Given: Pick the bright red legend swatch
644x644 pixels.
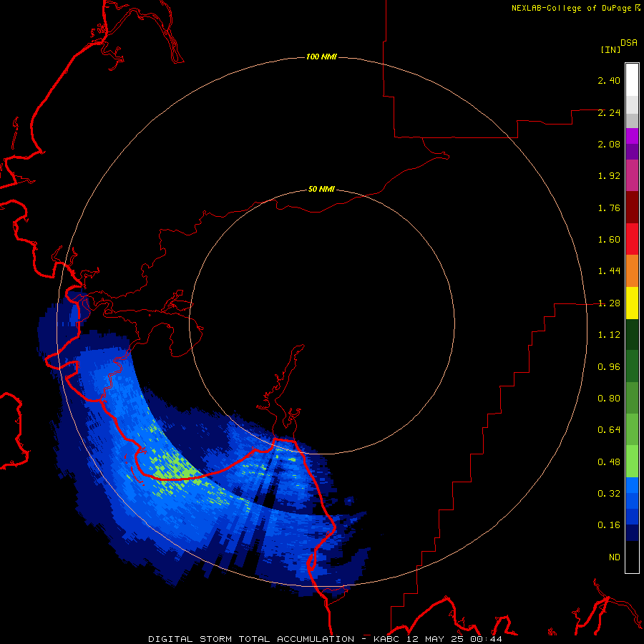Looking at the screenshot, I should pyautogui.click(x=632, y=239).
